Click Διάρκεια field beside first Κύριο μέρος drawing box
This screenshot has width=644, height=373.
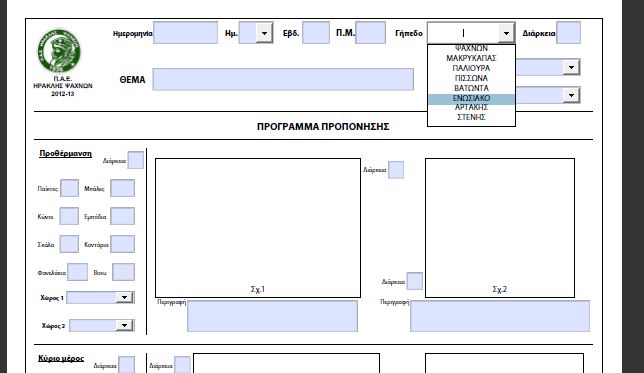point(182,365)
